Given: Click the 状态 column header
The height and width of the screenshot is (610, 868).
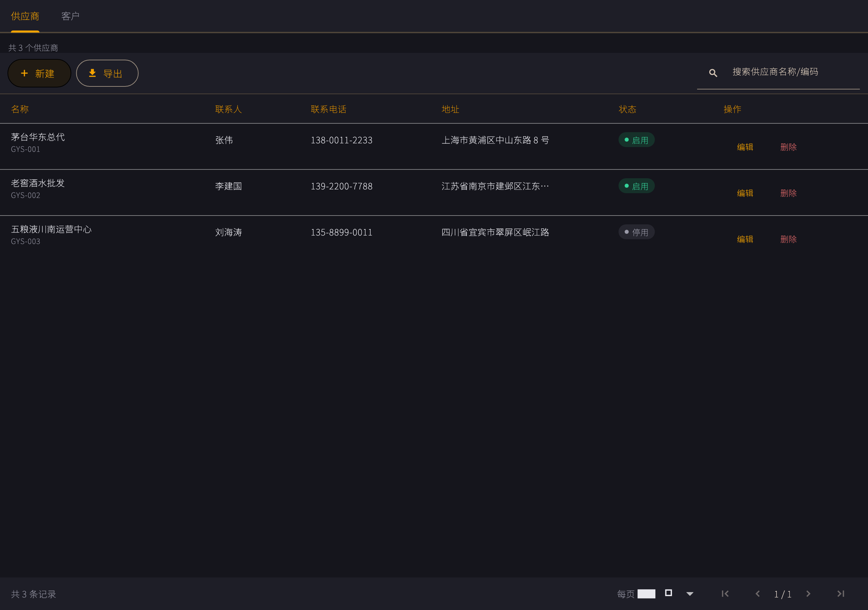Looking at the screenshot, I should [x=627, y=109].
